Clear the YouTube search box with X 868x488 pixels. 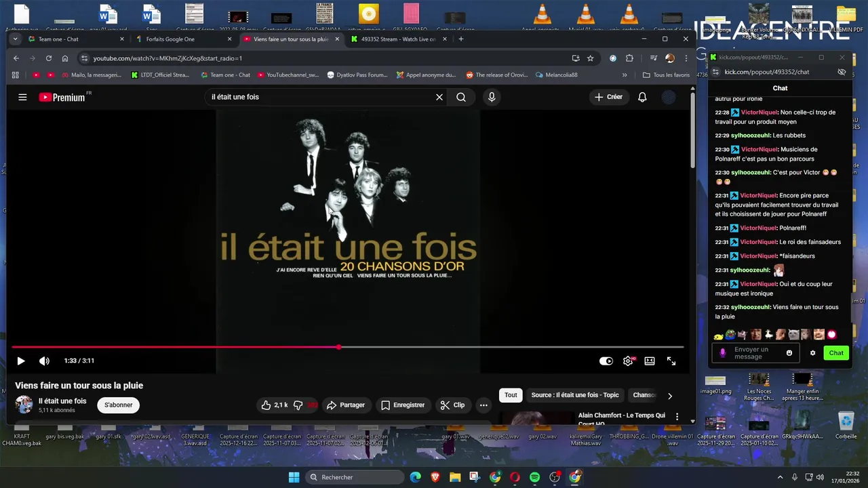point(439,97)
